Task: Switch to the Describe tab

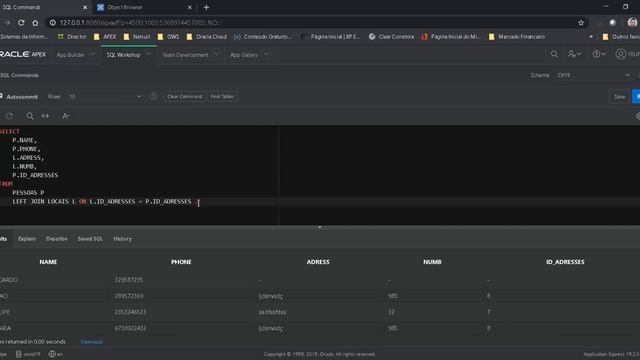Action: (57, 239)
